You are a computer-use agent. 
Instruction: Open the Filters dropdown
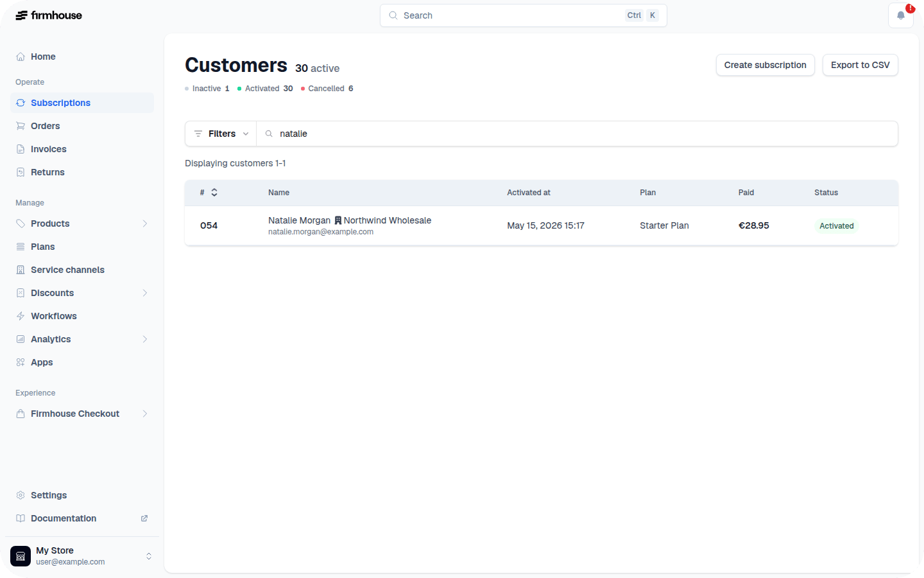(221, 134)
